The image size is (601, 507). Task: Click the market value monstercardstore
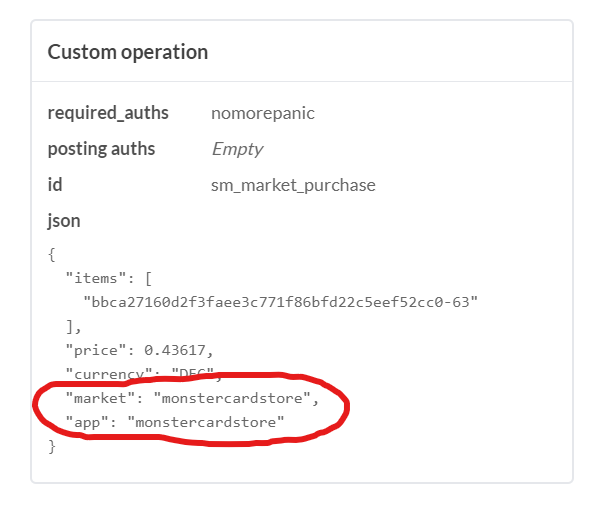click(232, 398)
